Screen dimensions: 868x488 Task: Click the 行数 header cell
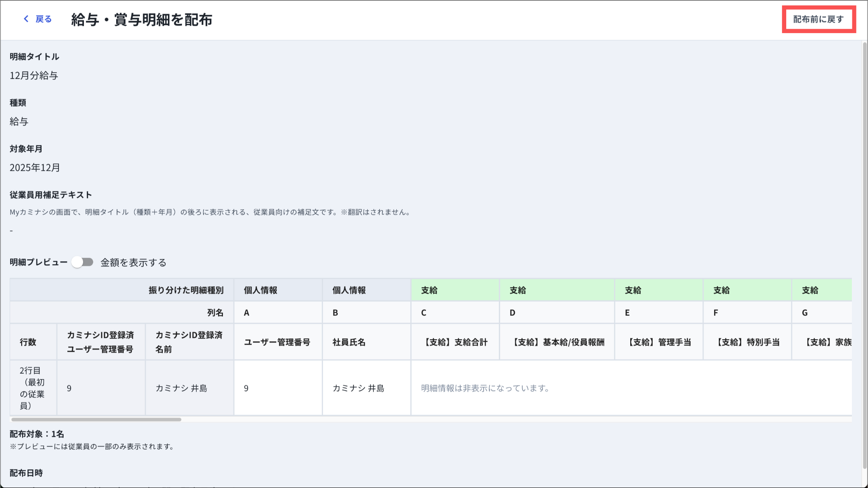(28, 342)
